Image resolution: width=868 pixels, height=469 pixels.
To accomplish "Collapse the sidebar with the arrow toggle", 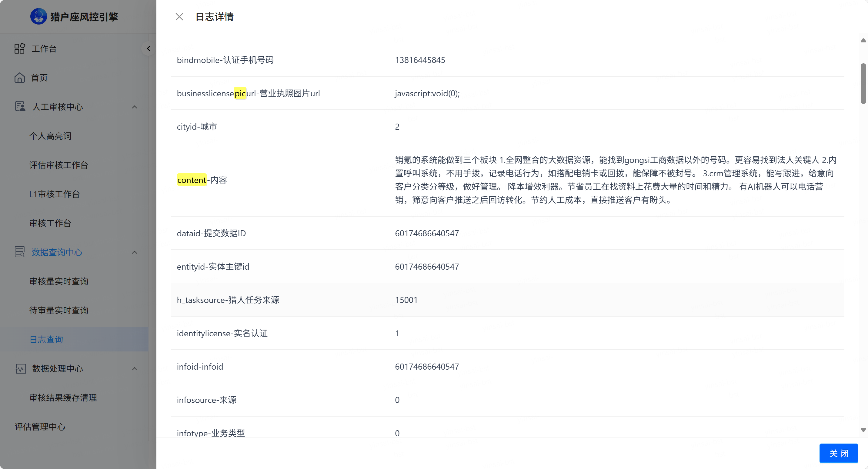I will [x=148, y=49].
